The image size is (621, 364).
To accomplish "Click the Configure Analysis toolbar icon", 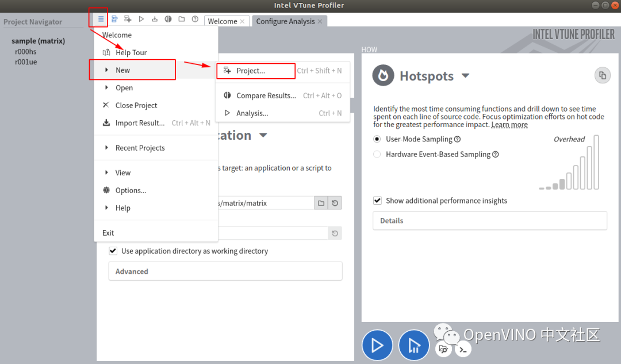I will click(x=114, y=18).
